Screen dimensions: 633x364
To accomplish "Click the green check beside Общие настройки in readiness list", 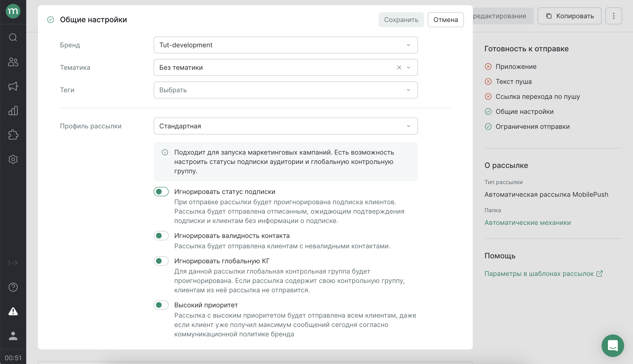I will coord(488,111).
